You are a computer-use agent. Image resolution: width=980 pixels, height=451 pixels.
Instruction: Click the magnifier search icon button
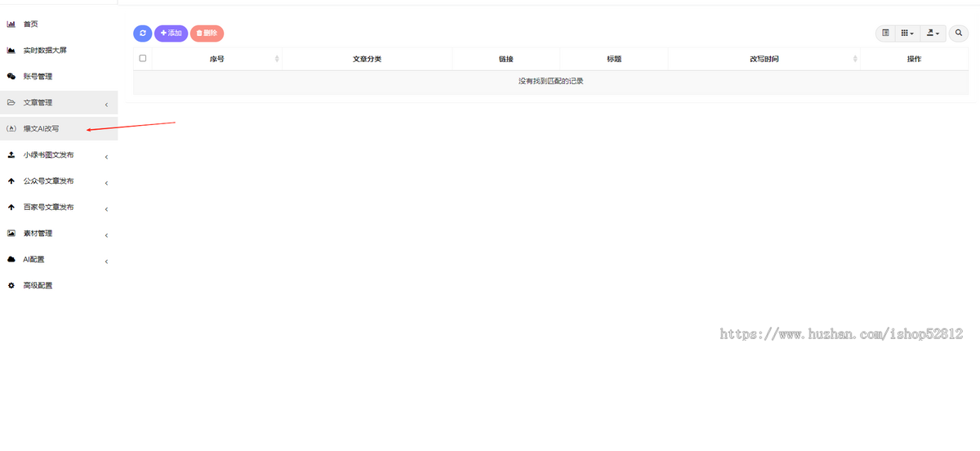point(959,33)
